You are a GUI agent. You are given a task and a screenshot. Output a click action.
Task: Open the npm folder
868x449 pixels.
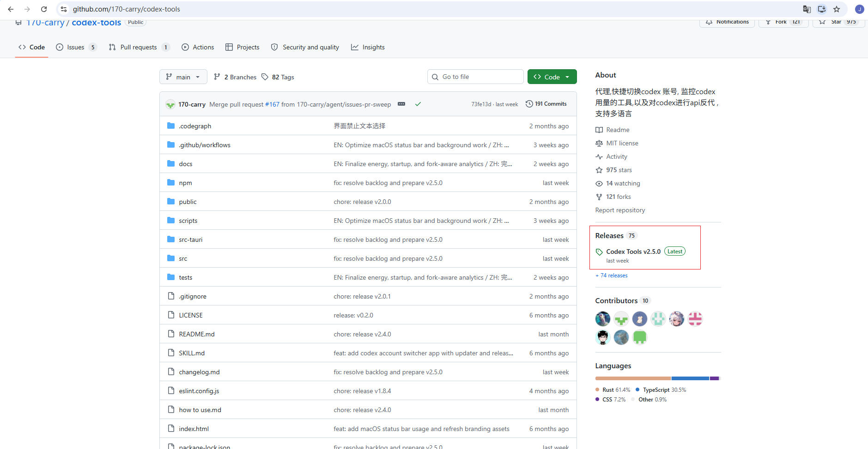185,183
